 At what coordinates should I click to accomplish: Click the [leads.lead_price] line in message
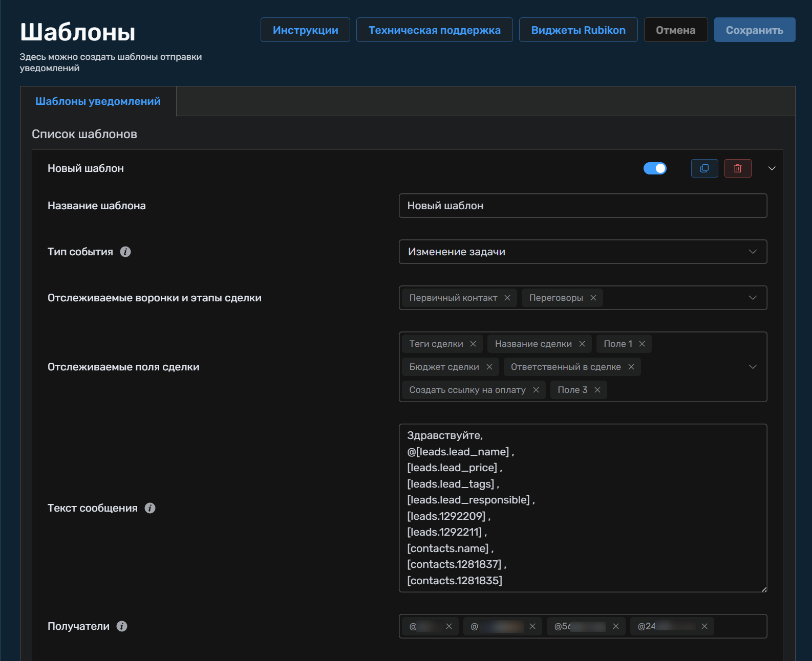[x=455, y=468]
